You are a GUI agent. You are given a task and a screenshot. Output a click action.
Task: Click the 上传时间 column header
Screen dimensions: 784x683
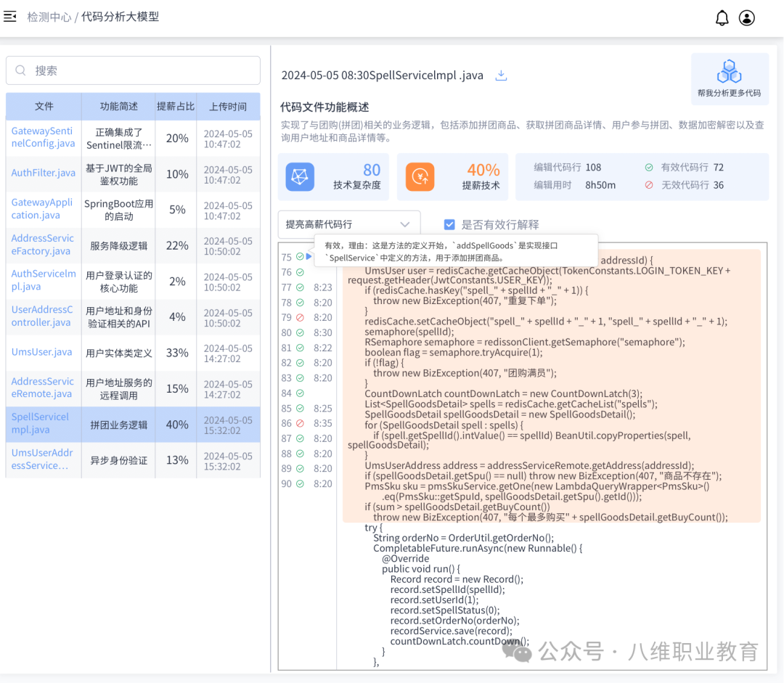228,107
